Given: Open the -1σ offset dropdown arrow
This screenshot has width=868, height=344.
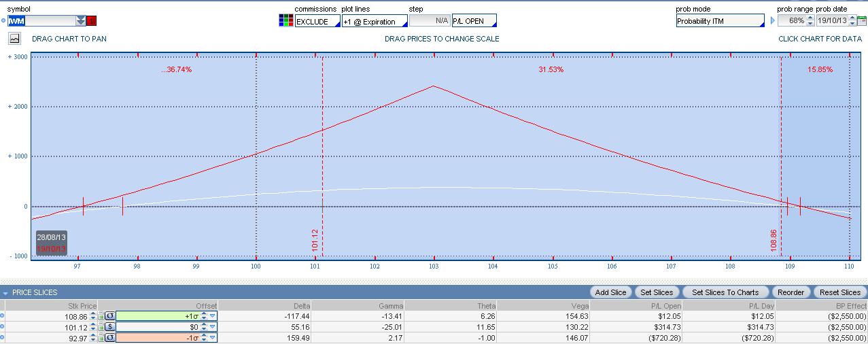Looking at the screenshot, I should [212, 338].
